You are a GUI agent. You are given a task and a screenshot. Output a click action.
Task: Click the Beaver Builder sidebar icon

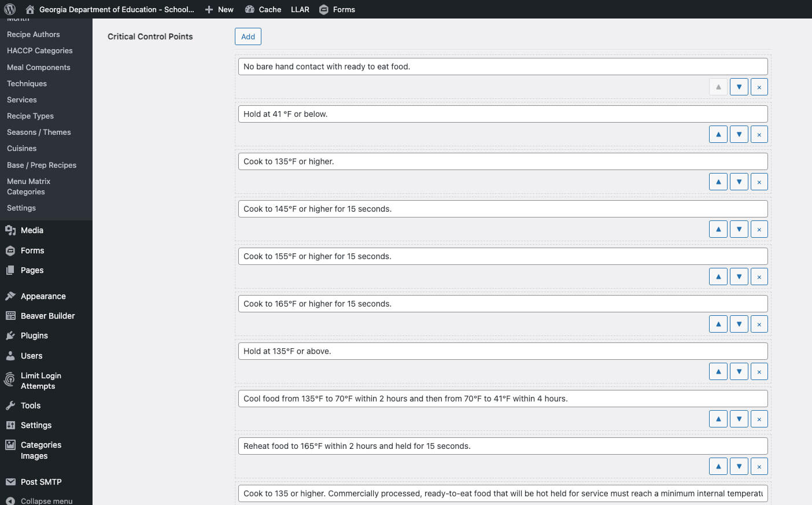pos(10,316)
